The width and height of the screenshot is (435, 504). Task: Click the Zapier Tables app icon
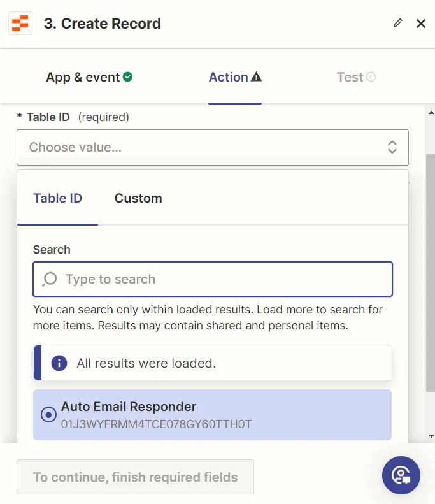tap(21, 24)
